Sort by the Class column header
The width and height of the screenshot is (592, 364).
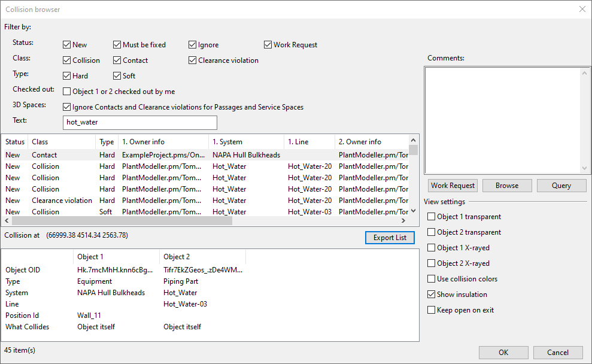click(61, 142)
